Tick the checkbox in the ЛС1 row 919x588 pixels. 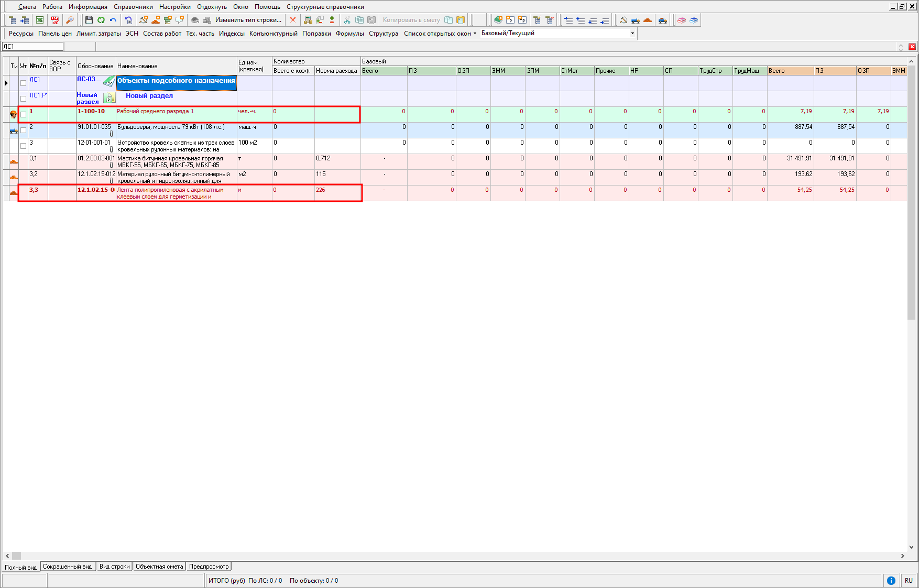point(23,83)
